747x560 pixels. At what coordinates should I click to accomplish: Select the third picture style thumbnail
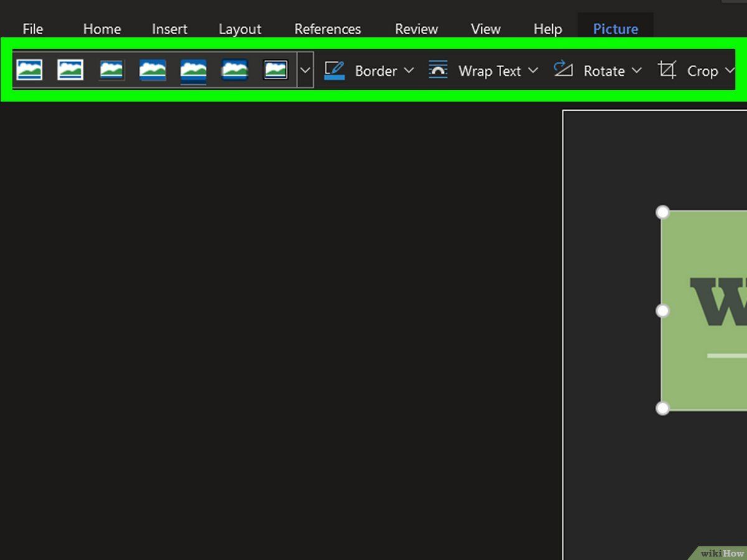111,70
